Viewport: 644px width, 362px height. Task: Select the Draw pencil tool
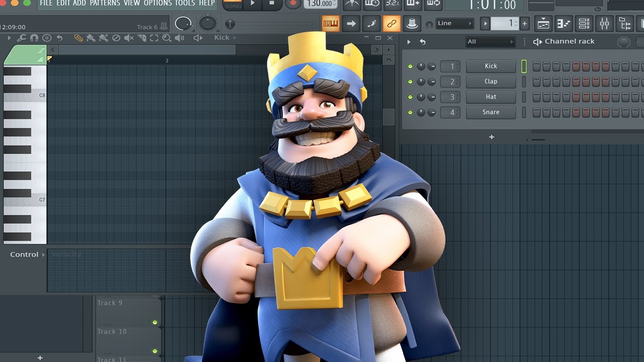point(78,38)
